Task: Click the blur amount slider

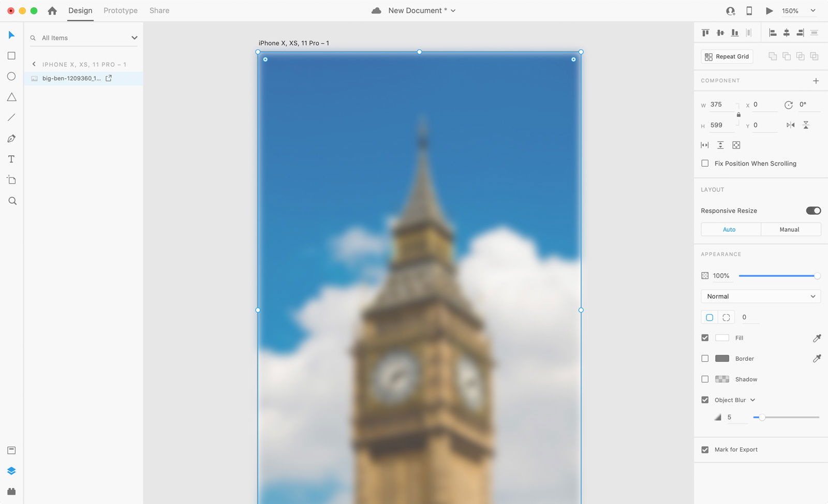Action: (786, 418)
